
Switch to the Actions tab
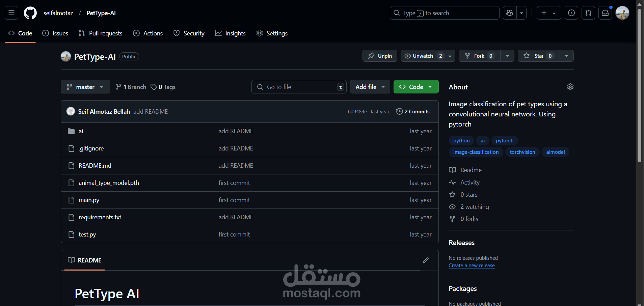point(148,33)
